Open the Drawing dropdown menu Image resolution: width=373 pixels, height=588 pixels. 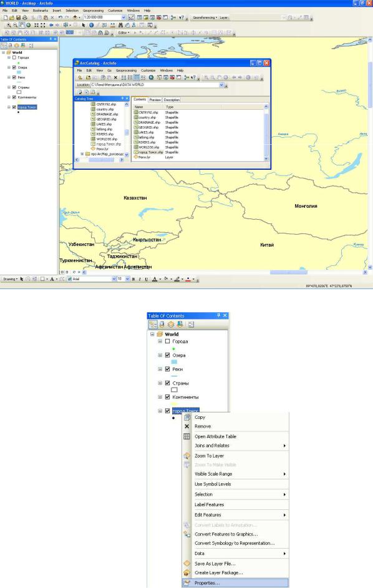(10, 279)
